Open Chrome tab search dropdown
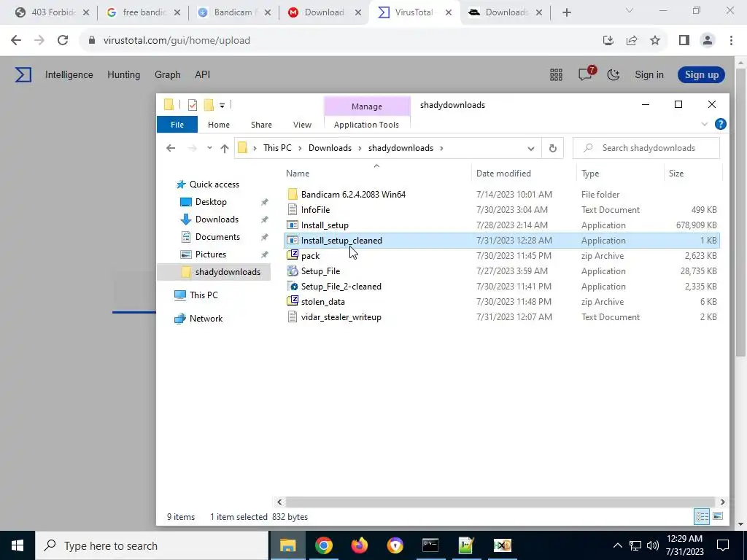747x560 pixels. [630, 10]
